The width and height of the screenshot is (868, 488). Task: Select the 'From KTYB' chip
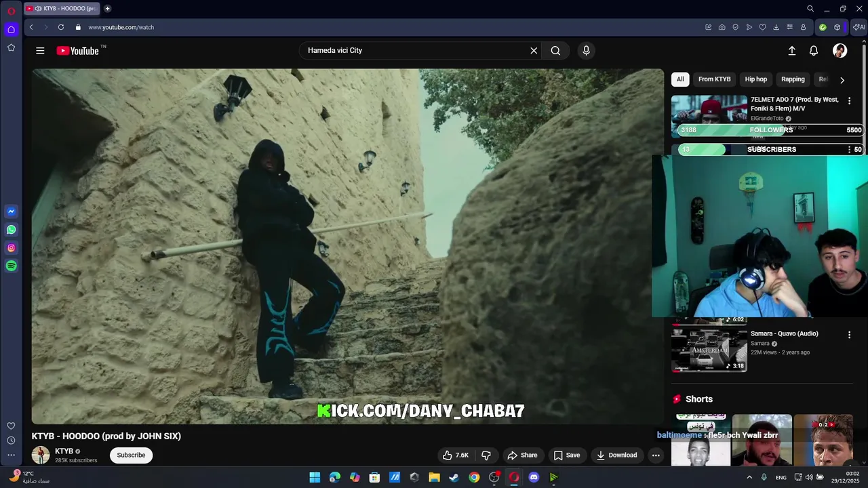point(715,79)
